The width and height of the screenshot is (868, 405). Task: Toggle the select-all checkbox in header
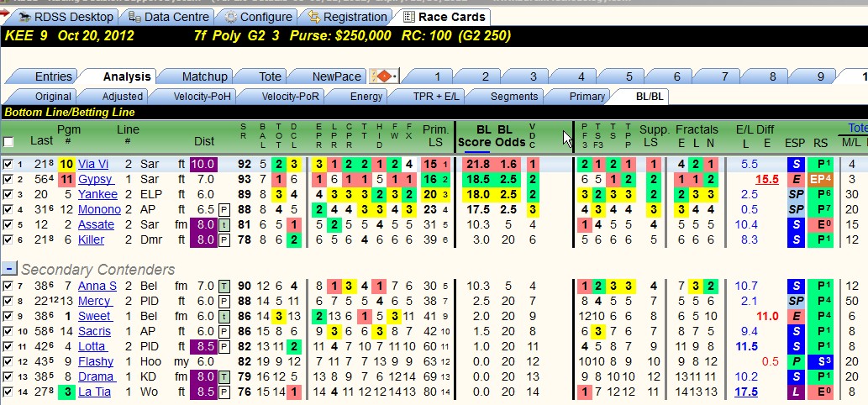point(8,142)
